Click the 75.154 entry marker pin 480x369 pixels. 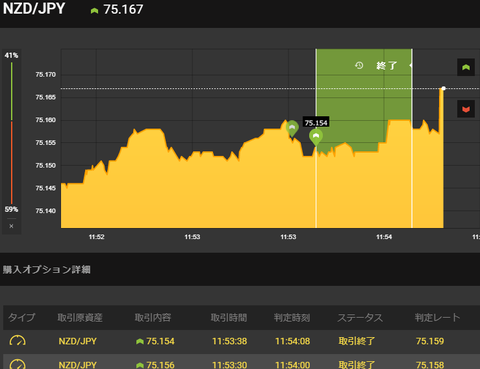pos(316,137)
